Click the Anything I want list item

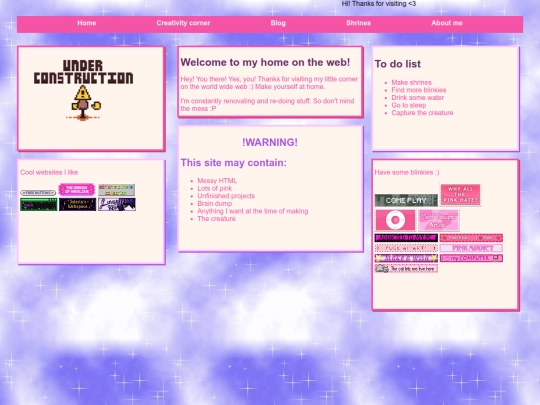(x=252, y=211)
